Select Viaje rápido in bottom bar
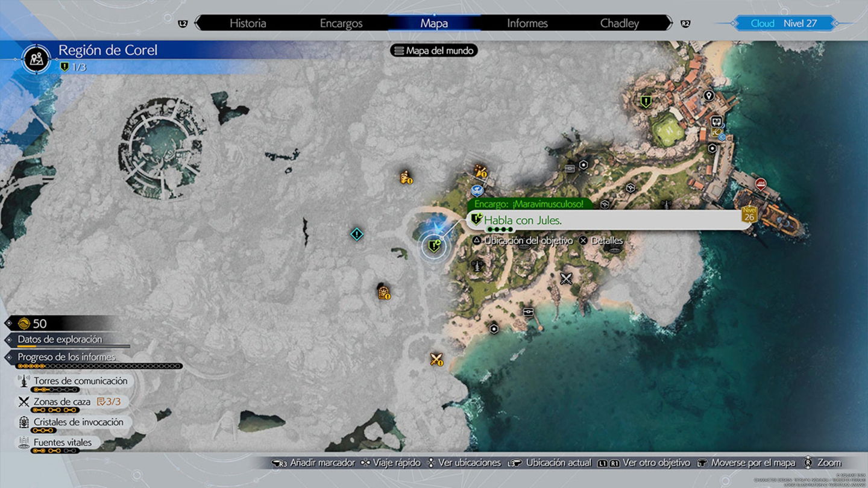Screen dimensions: 868x488 click(391, 463)
